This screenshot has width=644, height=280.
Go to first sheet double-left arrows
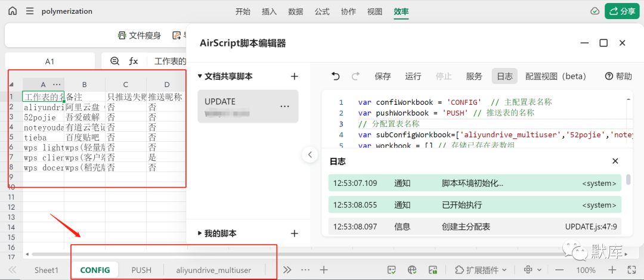pyautogui.click(x=13, y=270)
